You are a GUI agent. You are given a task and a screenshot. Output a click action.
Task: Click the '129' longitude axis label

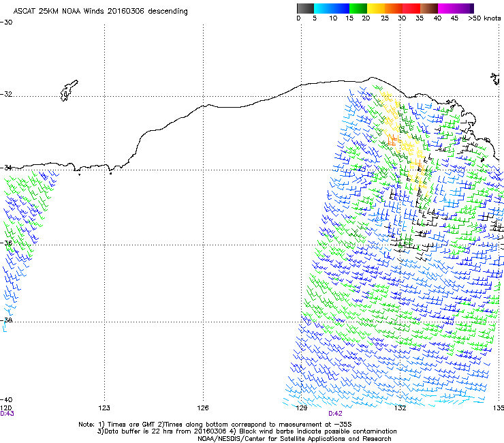coord(302,408)
